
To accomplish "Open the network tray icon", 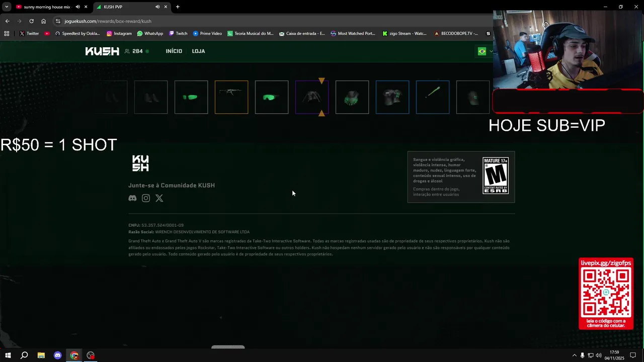I will click(x=591, y=355).
